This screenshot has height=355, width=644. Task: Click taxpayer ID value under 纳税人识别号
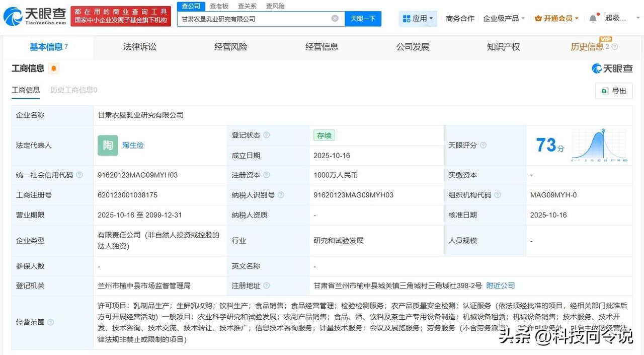tap(353, 195)
